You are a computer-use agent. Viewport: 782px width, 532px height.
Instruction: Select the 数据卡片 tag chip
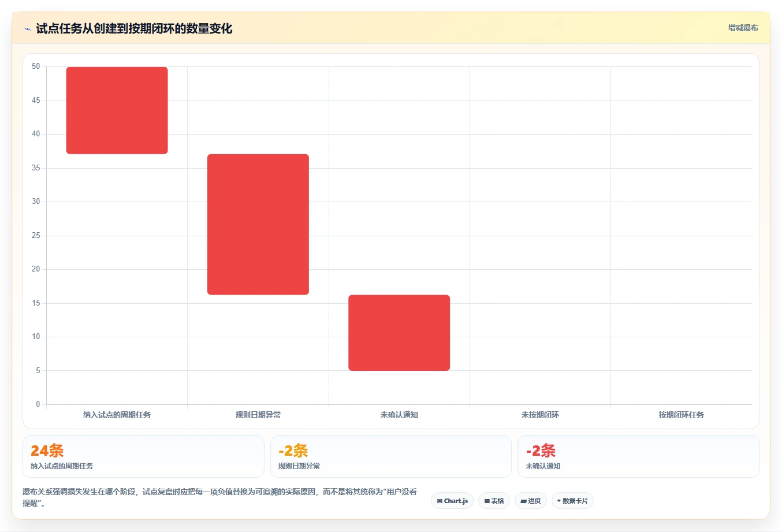572,501
